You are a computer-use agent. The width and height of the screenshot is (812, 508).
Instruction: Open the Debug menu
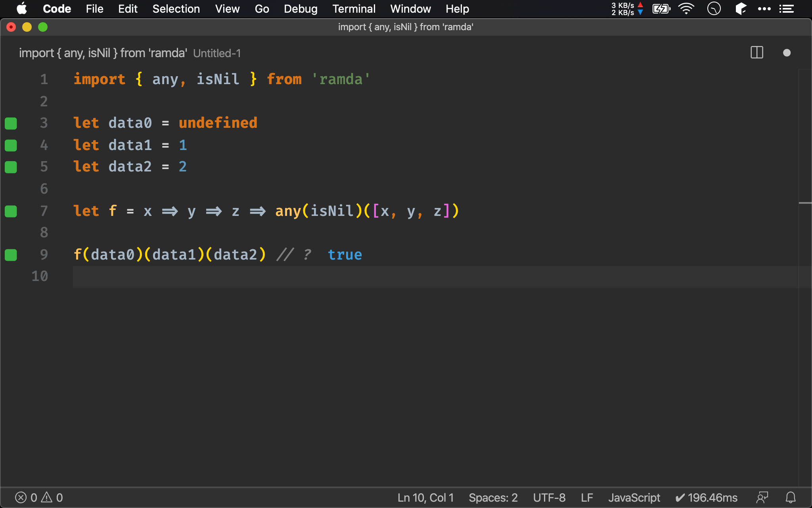coord(301,9)
